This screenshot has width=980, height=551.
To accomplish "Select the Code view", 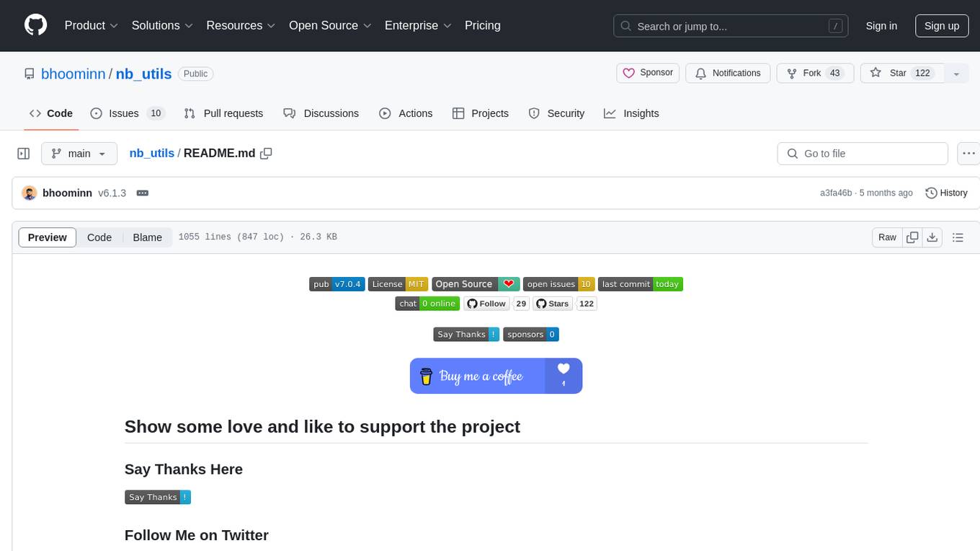I will pos(99,237).
